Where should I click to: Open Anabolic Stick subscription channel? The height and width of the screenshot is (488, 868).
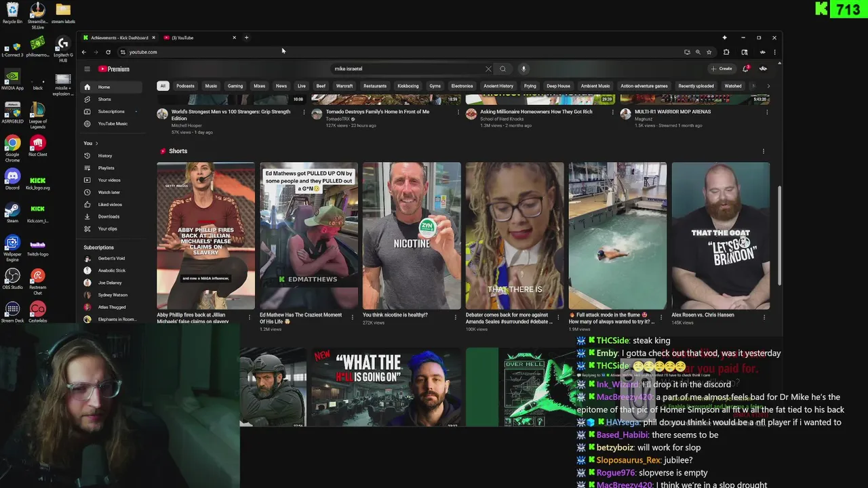(111, 270)
